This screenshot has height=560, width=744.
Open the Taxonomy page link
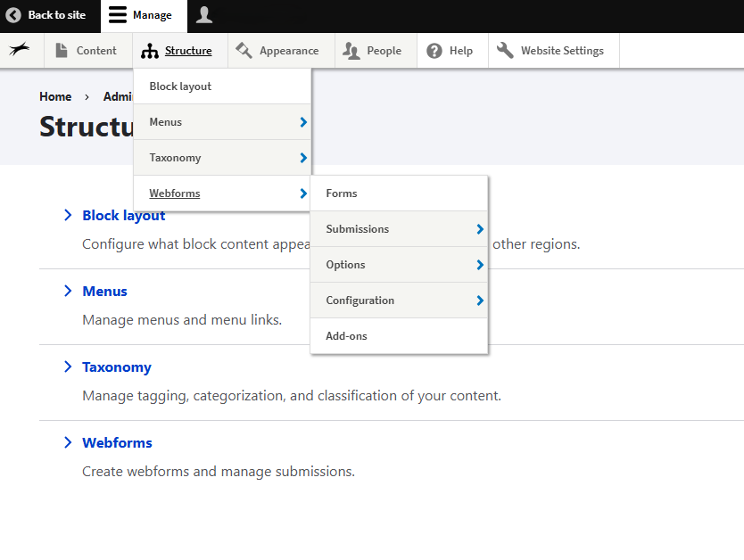(x=117, y=367)
